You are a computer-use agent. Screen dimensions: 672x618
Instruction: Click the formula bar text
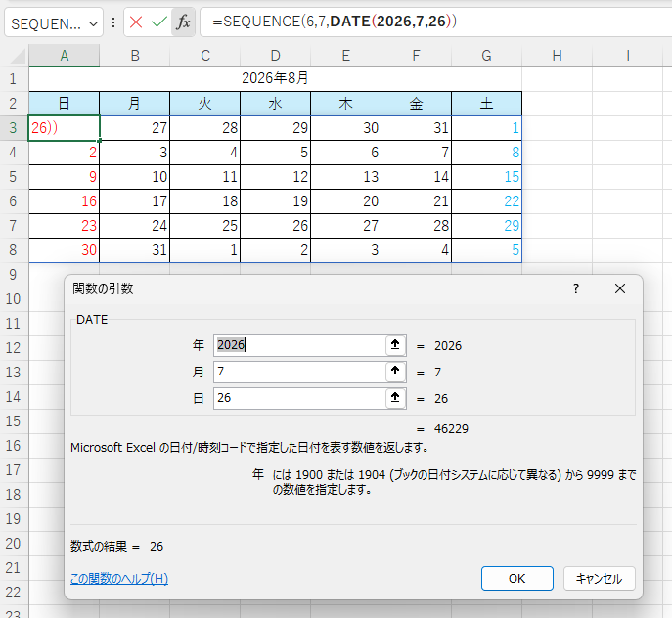335,22
